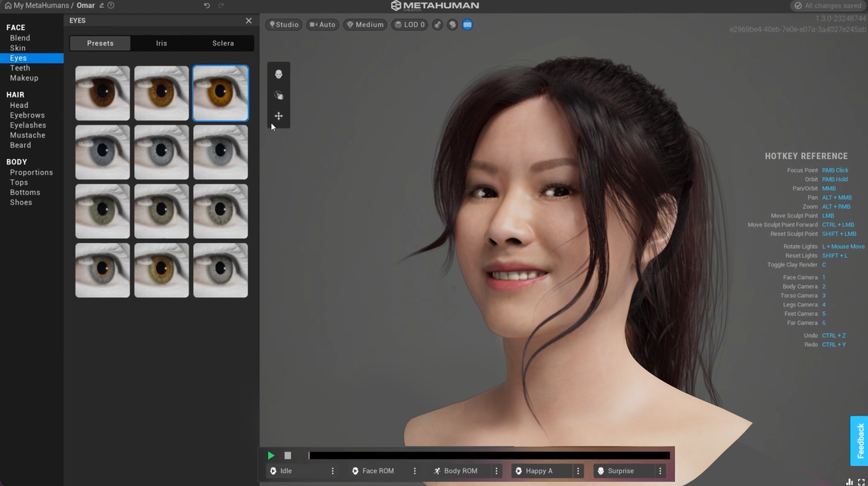Play the animation preview
The height and width of the screenshot is (486, 868).
pyautogui.click(x=271, y=455)
